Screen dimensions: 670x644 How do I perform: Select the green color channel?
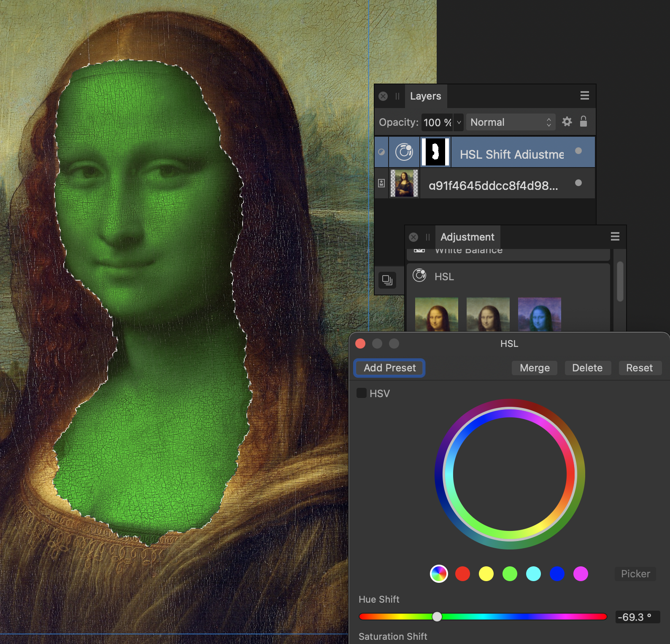coord(510,574)
